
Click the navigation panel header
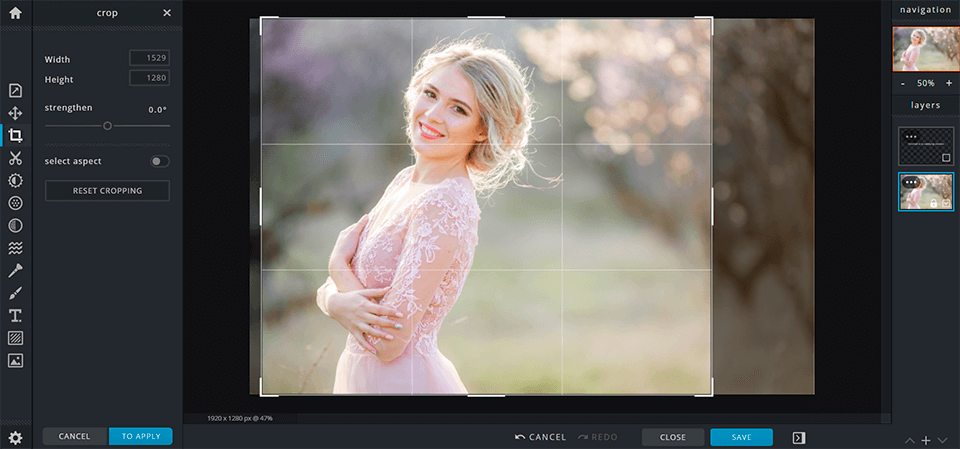click(926, 10)
